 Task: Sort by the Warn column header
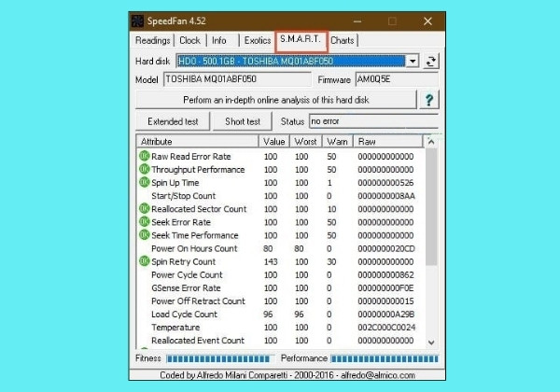(338, 141)
